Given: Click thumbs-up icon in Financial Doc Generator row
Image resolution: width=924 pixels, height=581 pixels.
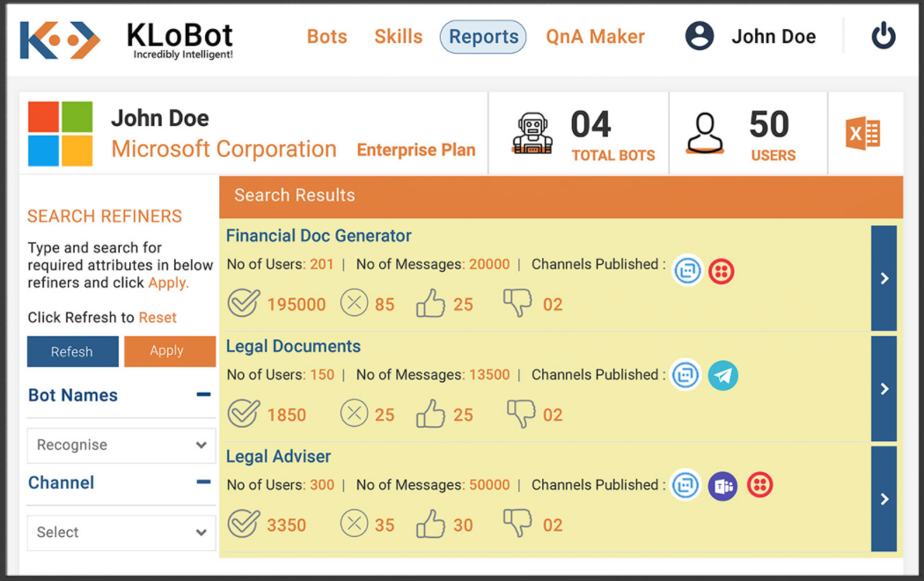Looking at the screenshot, I should coord(431,303).
